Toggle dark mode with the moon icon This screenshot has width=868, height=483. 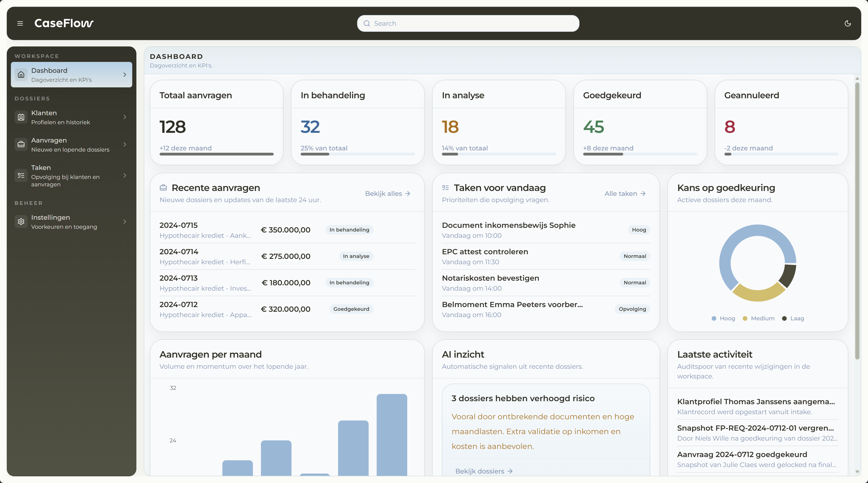848,23
